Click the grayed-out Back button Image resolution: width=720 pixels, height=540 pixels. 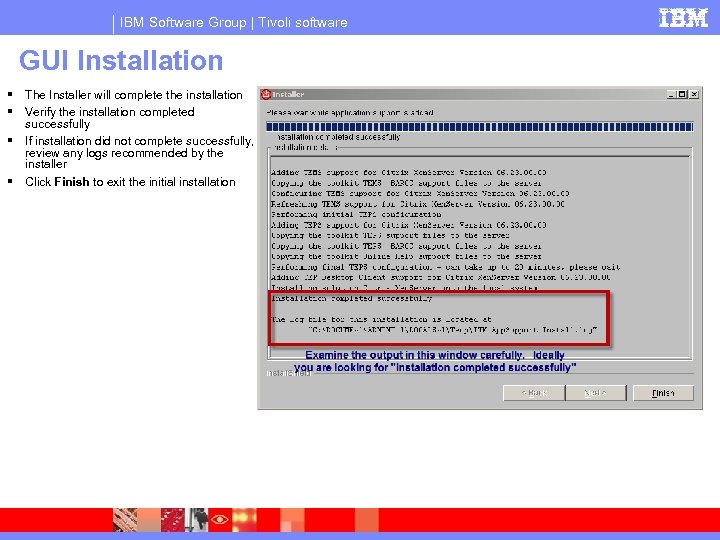(534, 393)
